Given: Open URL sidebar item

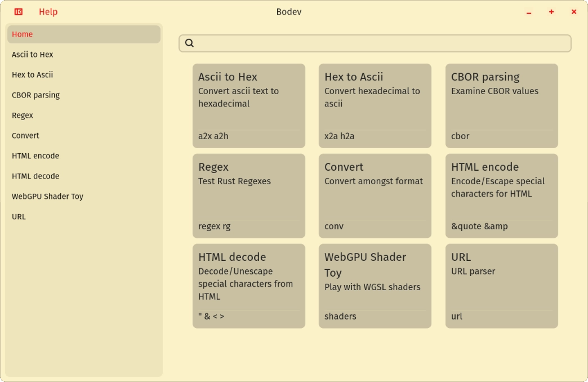Looking at the screenshot, I should [x=19, y=217].
